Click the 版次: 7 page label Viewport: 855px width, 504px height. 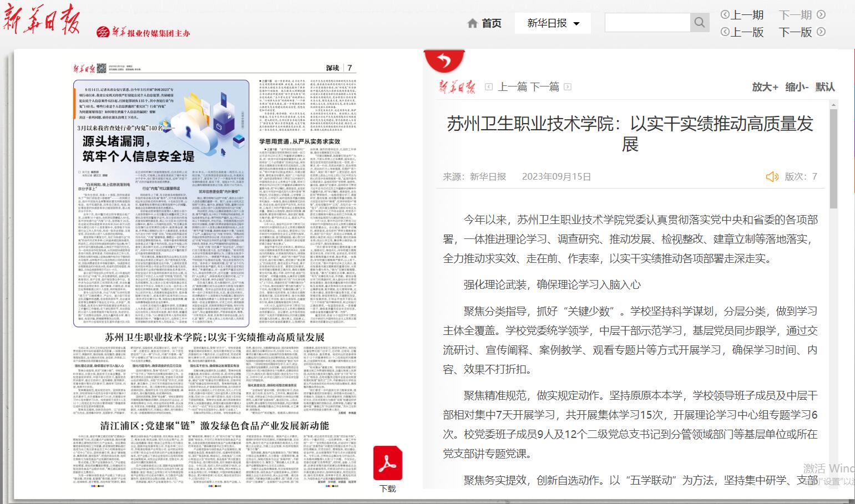point(801,176)
